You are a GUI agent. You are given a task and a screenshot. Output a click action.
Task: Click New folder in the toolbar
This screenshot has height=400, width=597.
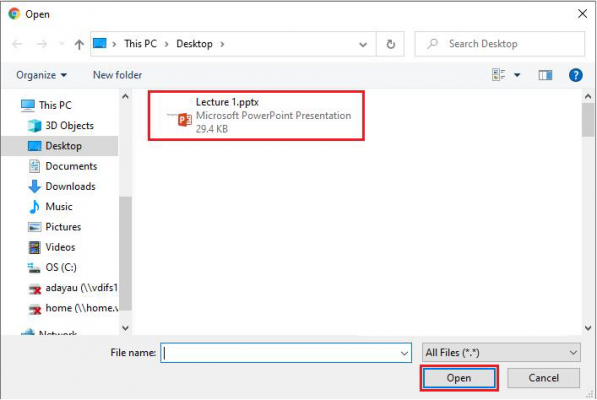tap(117, 75)
